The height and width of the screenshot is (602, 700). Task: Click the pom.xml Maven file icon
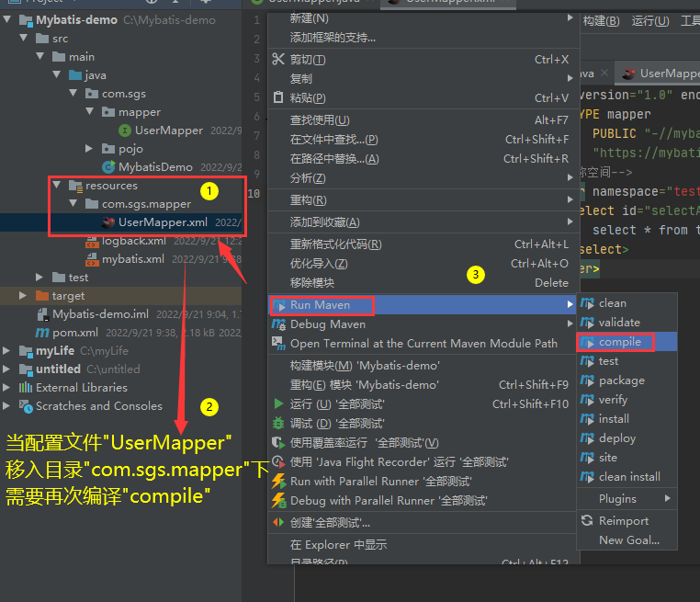pos(42,333)
